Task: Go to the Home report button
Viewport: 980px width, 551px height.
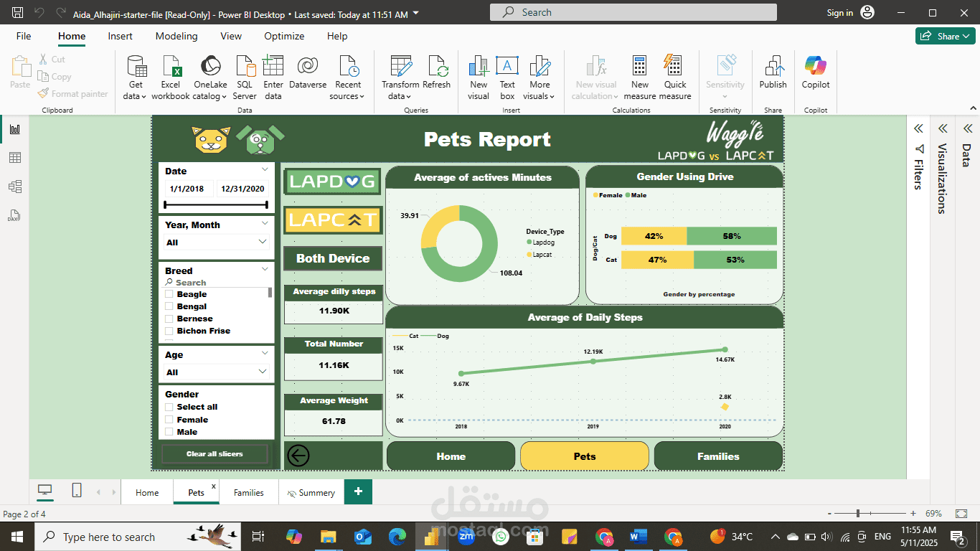Action: (x=451, y=456)
